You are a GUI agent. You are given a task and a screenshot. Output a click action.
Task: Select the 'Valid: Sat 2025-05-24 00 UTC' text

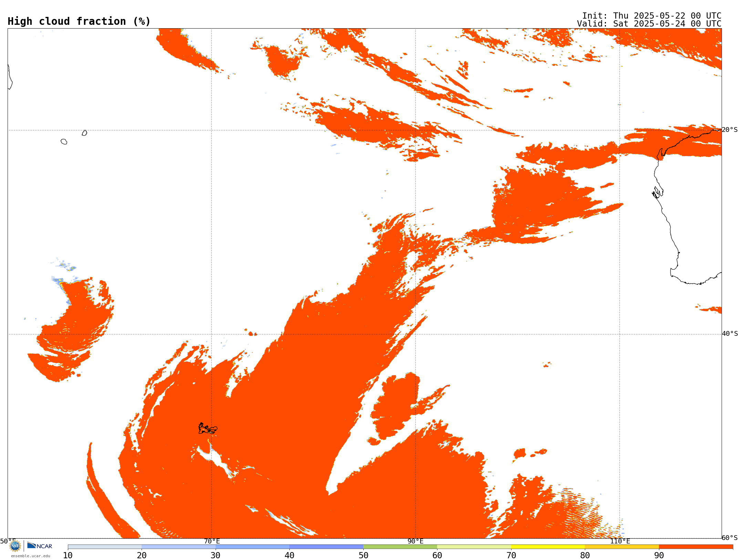pyautogui.click(x=649, y=23)
